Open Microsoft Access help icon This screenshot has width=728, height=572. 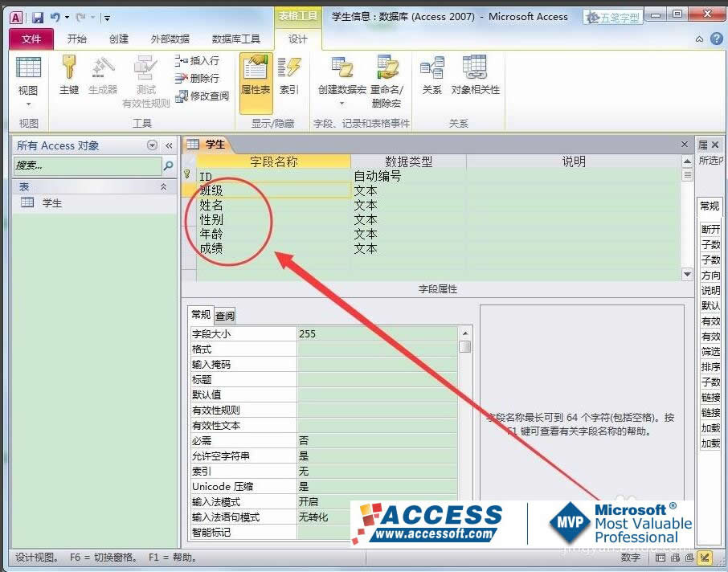[717, 39]
